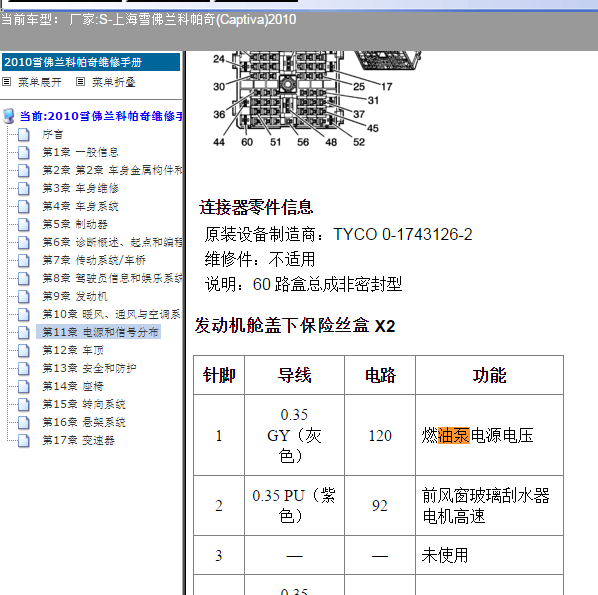This screenshot has width=598, height=595.
Task: Click the 针脚 column header
Action: 219,375
